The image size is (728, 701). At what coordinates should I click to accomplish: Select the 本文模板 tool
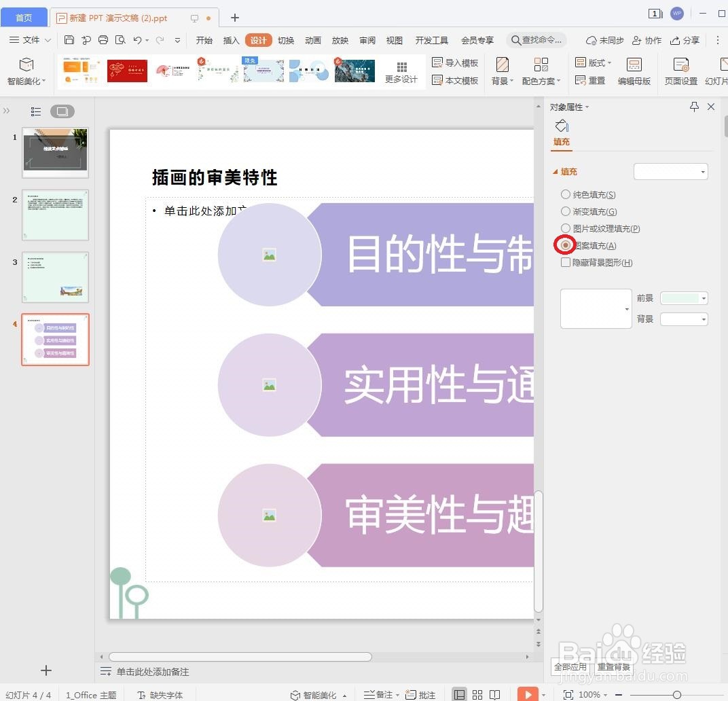click(456, 81)
